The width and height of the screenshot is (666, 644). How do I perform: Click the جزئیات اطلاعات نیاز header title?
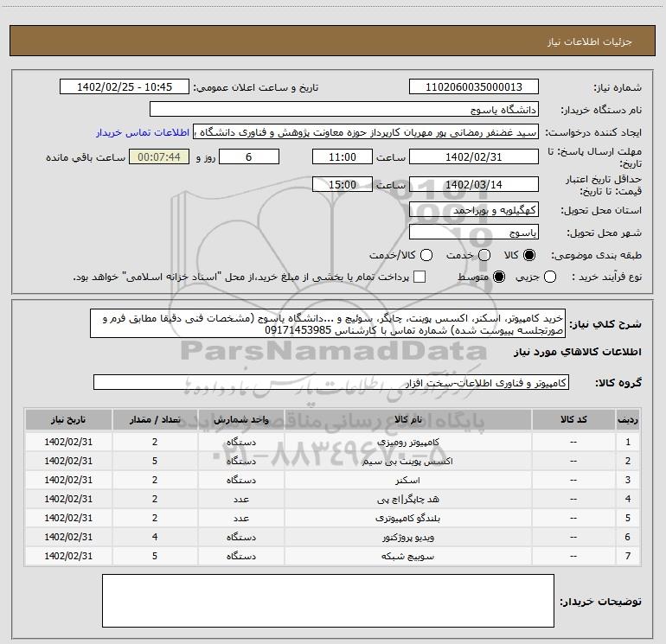(x=590, y=41)
